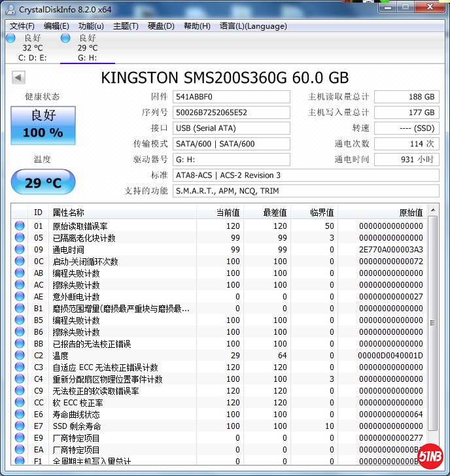Open the 文件(F) menu

(22, 26)
